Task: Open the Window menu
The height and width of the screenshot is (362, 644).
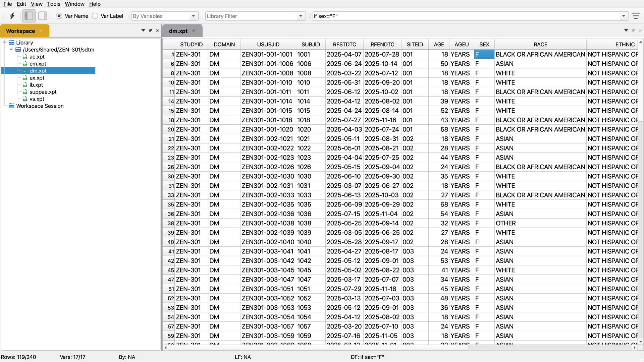Action: (x=74, y=4)
